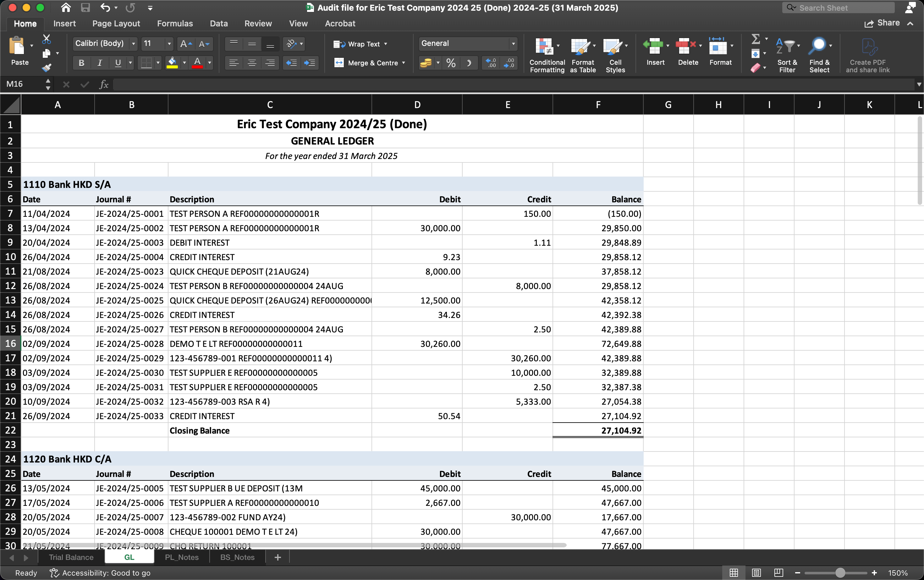Open Format as Table gallery
This screenshot has width=924, height=580.
(x=583, y=54)
